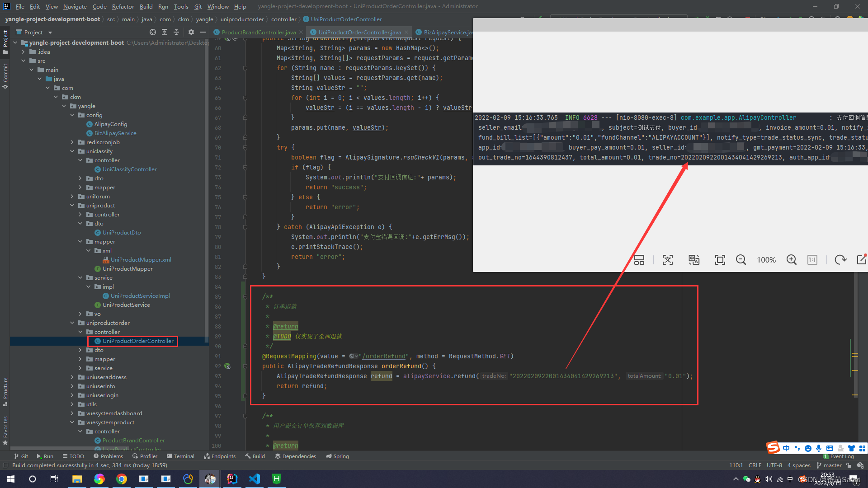The height and width of the screenshot is (488, 868).
Task: Zoom in the image preview window
Action: click(791, 260)
